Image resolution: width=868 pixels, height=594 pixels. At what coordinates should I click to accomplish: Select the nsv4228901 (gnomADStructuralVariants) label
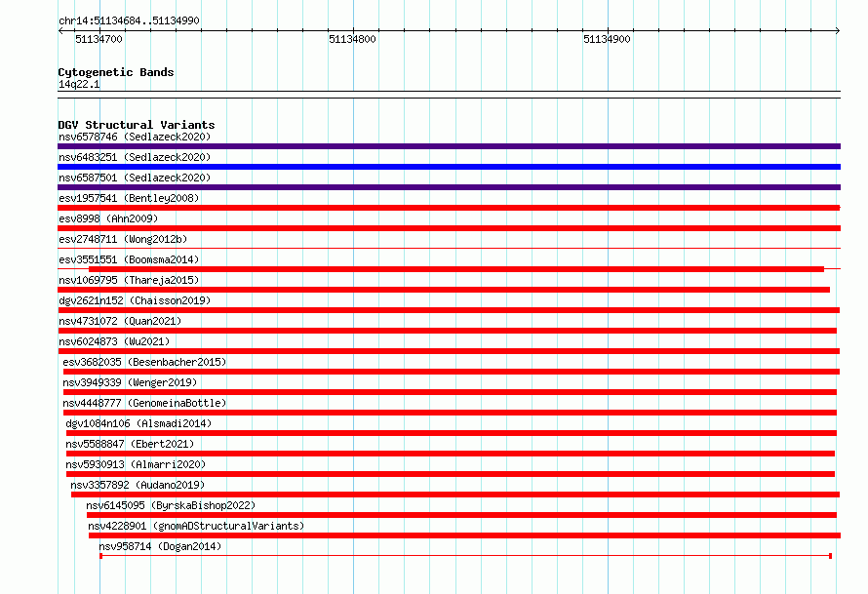point(196,526)
